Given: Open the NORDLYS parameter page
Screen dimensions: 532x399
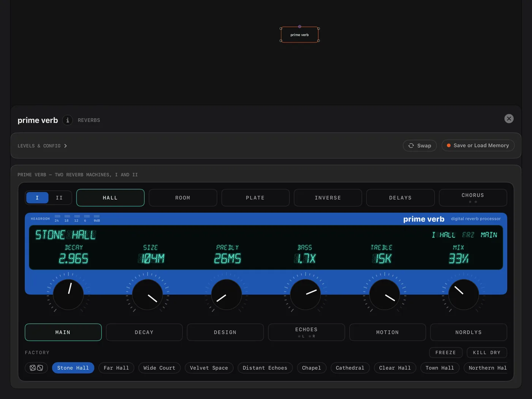Looking at the screenshot, I should click(469, 332).
